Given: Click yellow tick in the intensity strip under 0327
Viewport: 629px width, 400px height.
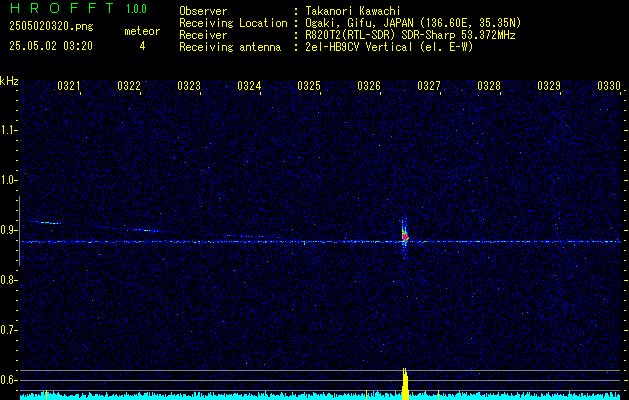Looking at the screenshot, I should [x=438, y=394].
